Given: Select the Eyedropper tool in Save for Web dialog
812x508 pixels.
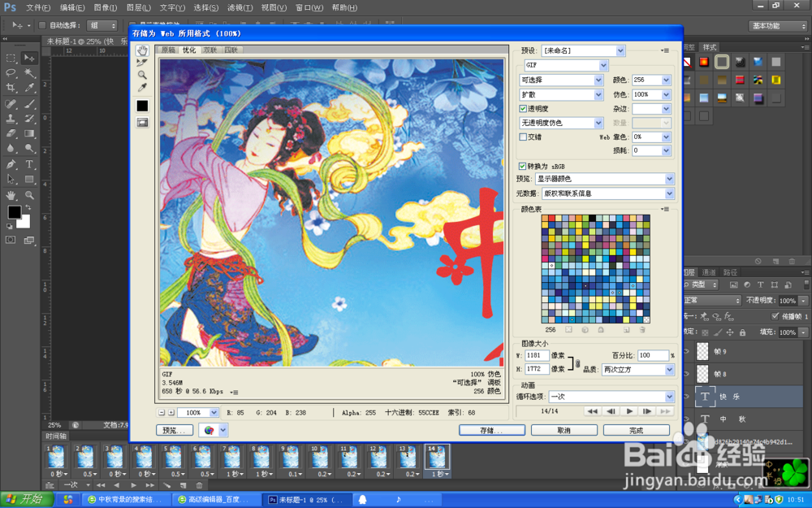Looking at the screenshot, I should tap(142, 88).
